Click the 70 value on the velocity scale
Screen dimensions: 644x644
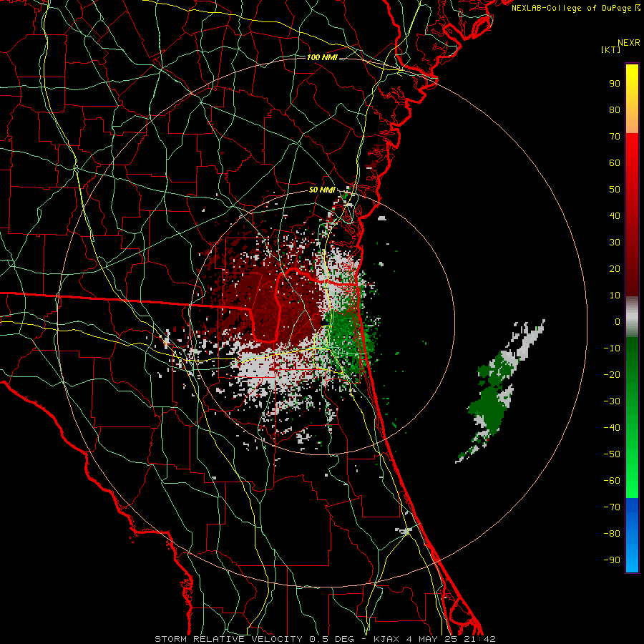click(615, 137)
